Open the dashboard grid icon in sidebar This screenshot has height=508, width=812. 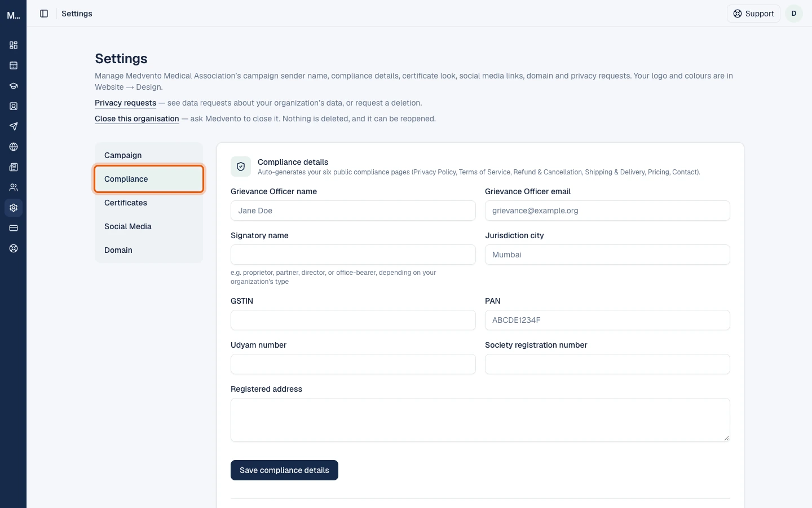14,45
